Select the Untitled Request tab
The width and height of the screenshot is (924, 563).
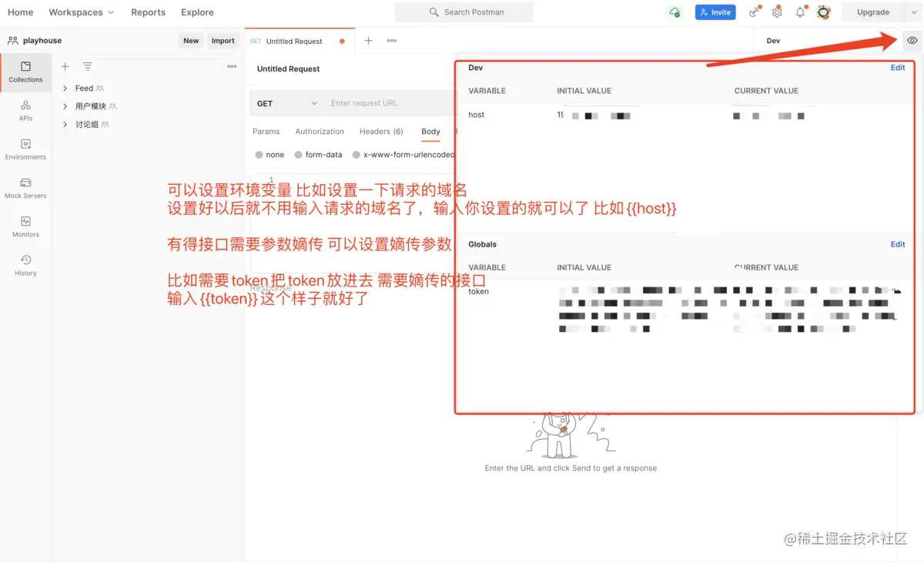tap(300, 41)
